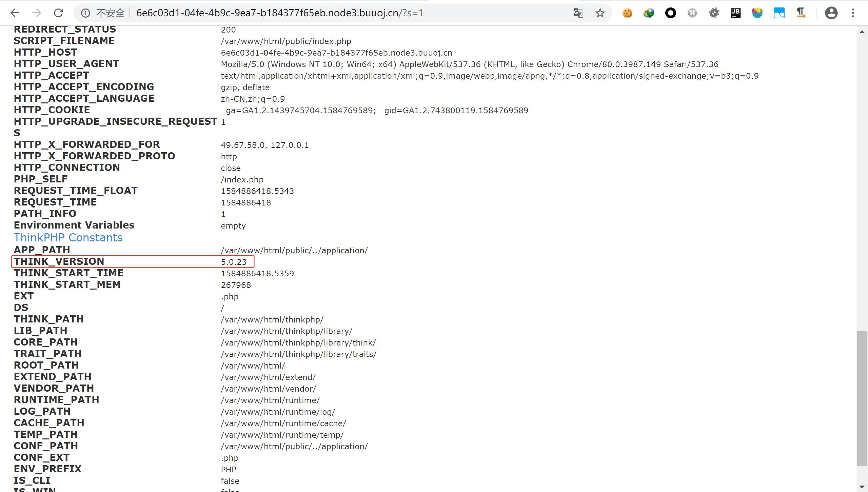Screen dimensions: 868x492
Task: Open the black circle extension
Action: [671, 13]
